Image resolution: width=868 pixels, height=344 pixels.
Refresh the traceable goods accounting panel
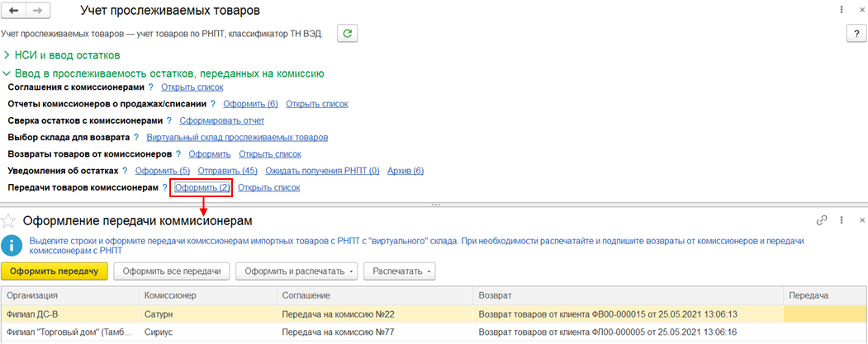(349, 33)
